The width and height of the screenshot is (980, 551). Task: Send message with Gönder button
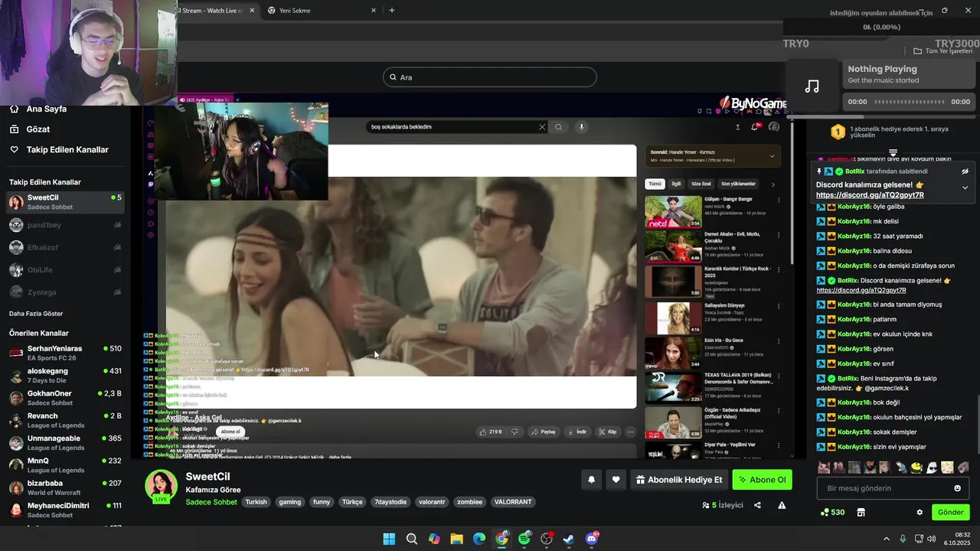tap(950, 512)
